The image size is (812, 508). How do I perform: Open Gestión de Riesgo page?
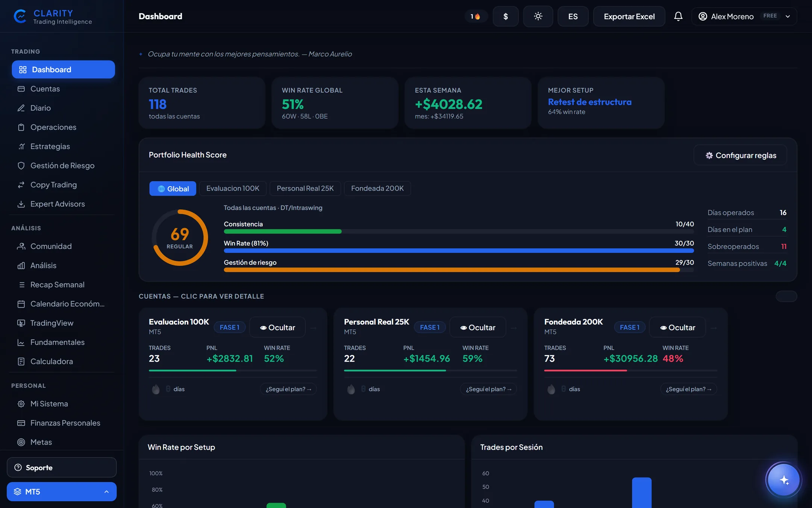pos(63,166)
